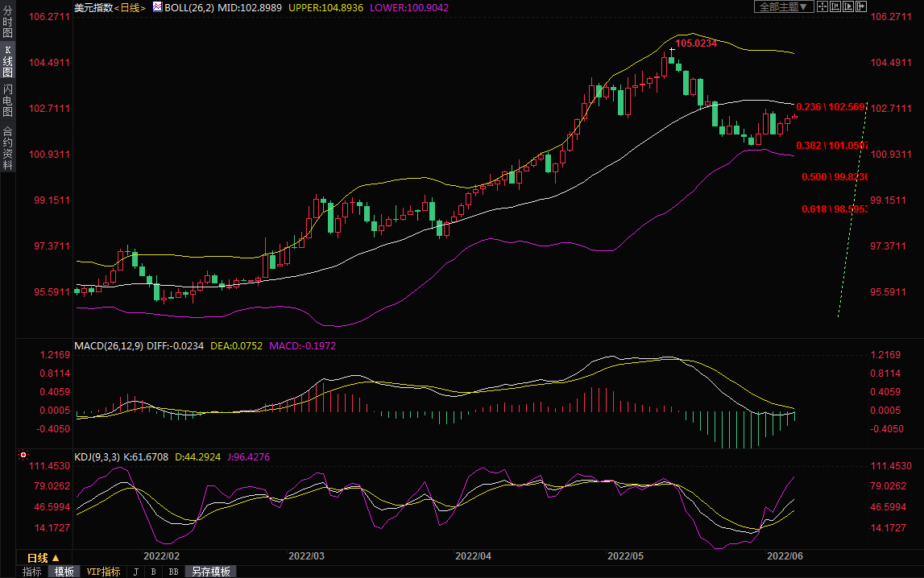Click the rightmost arrow-export icon in toolbar

coord(861,6)
